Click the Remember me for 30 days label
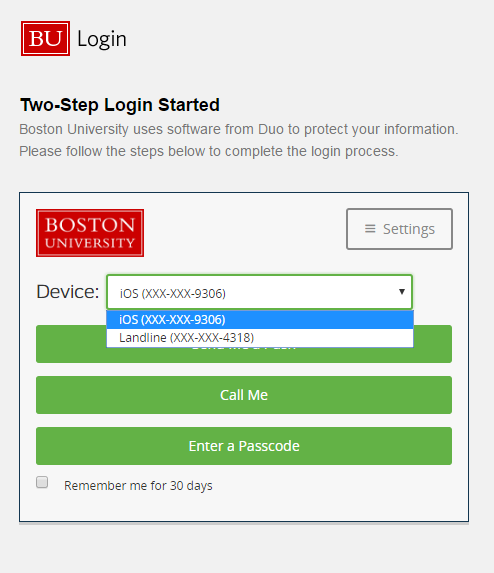 click(138, 486)
